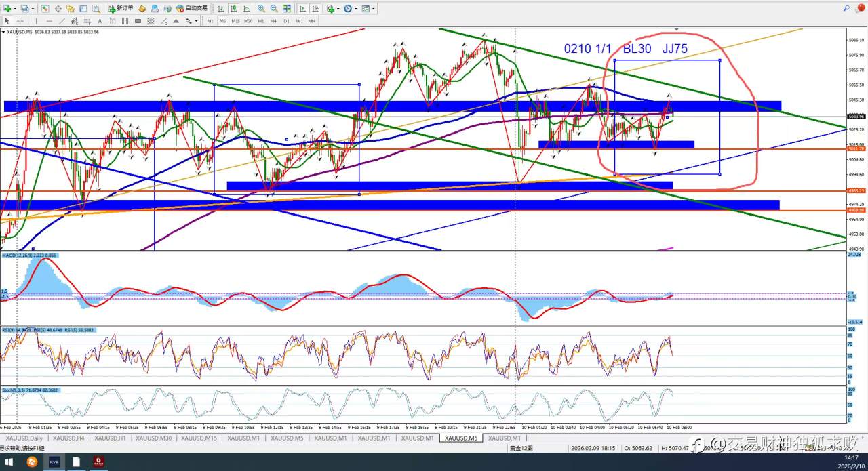Select the Fibonacci retracement tool

point(87,21)
